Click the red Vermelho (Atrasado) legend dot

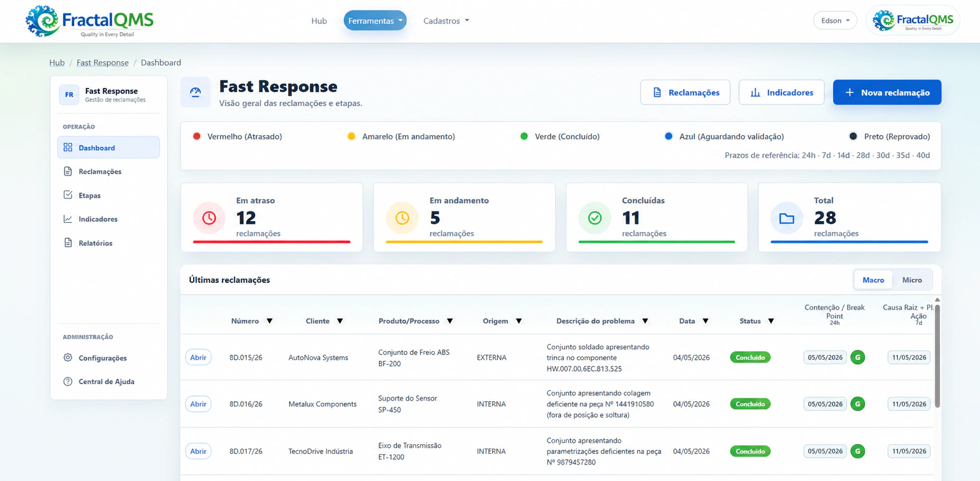[x=197, y=136]
